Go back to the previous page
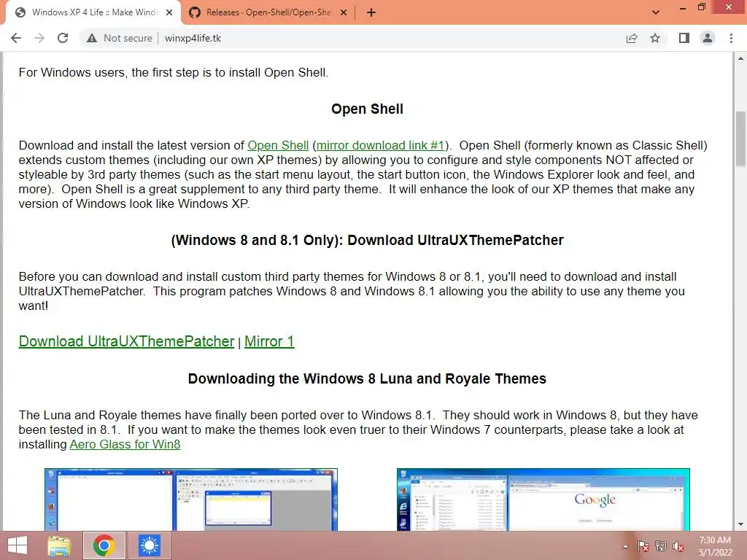The width and height of the screenshot is (747, 560). tap(16, 38)
